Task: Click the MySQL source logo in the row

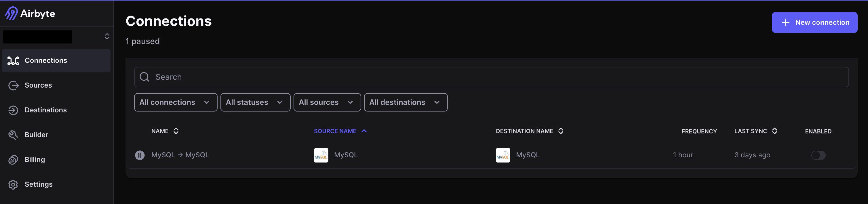Action: 321,155
